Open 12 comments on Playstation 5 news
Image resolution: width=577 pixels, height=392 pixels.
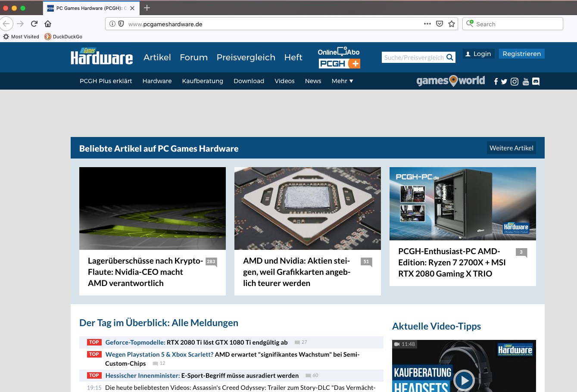coord(159,364)
